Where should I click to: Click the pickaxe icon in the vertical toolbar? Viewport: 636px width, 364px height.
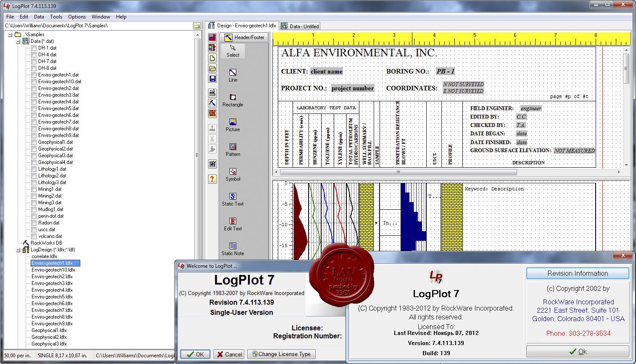click(x=212, y=103)
